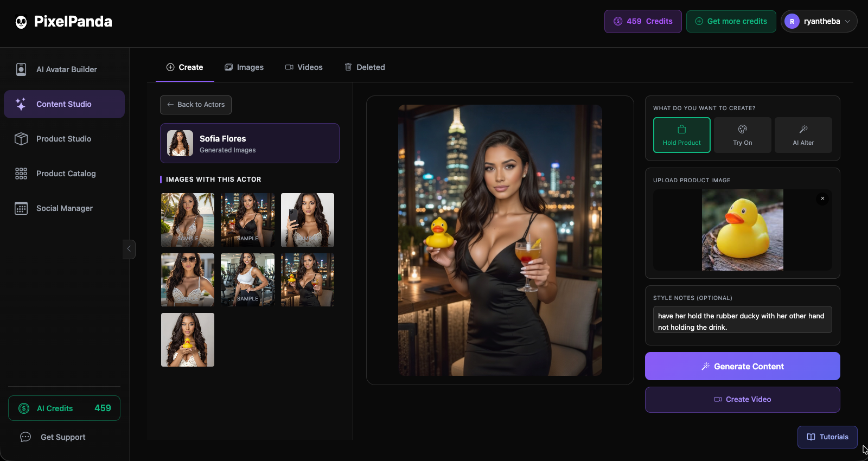Image resolution: width=868 pixels, height=461 pixels.
Task: Open the gym sample image thumbnail
Action: [247, 280]
